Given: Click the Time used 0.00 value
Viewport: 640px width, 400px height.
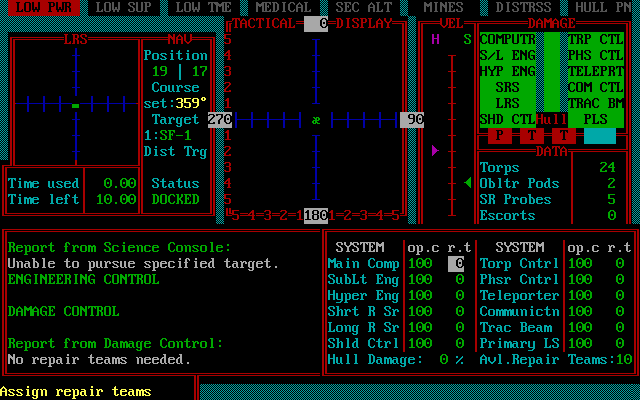Looking at the screenshot, I should pos(120,183).
